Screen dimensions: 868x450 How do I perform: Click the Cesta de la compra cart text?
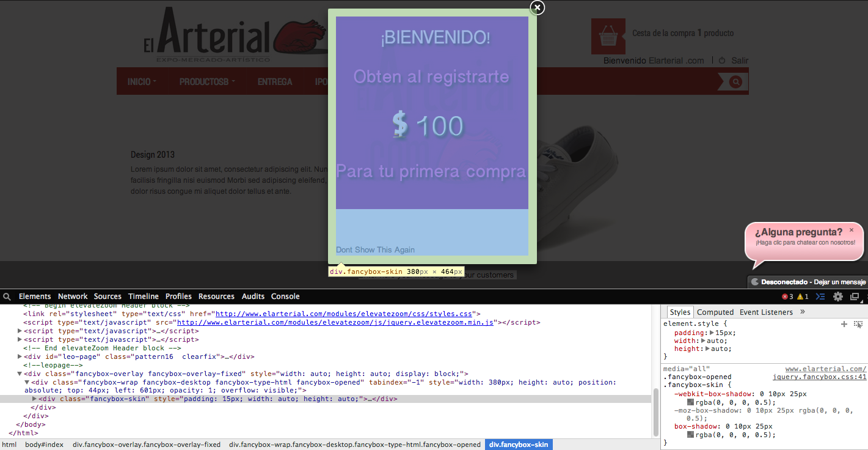683,33
